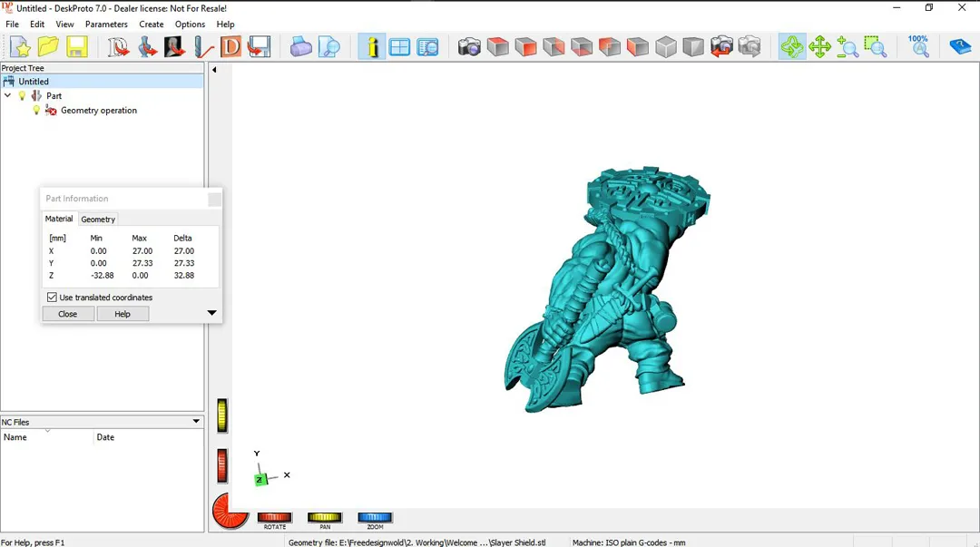
Task: Select the light gray isometric cube view
Action: (x=666, y=47)
